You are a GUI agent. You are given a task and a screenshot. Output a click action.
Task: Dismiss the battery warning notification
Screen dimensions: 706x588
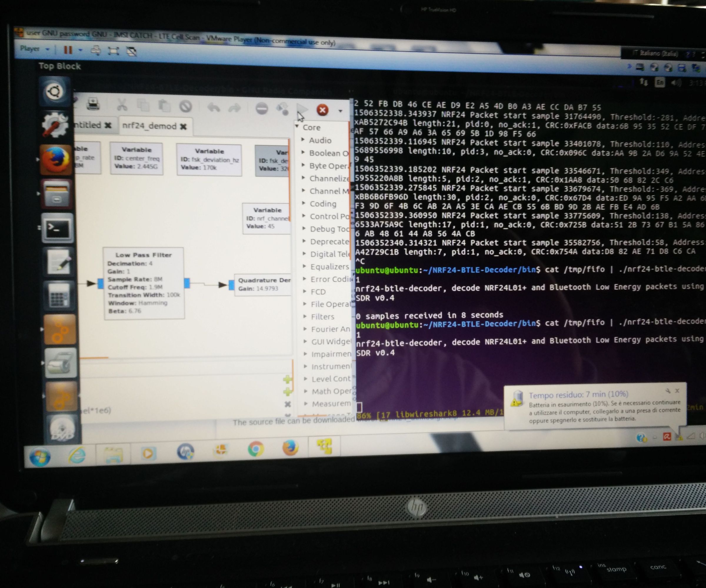[x=677, y=391]
